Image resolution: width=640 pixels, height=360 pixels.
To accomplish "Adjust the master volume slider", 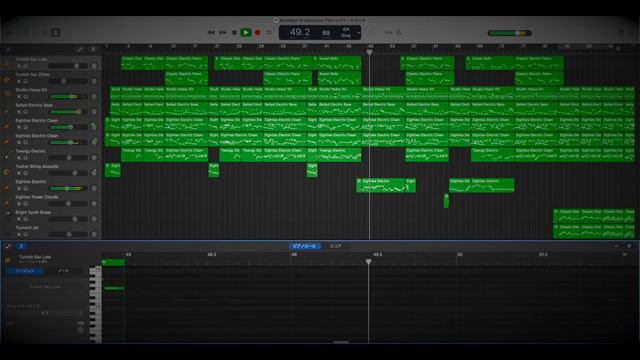I will [509, 33].
